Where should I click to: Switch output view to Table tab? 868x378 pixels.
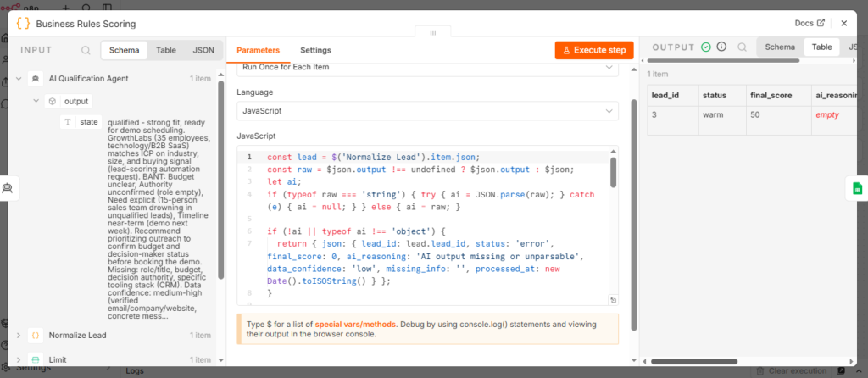(822, 47)
